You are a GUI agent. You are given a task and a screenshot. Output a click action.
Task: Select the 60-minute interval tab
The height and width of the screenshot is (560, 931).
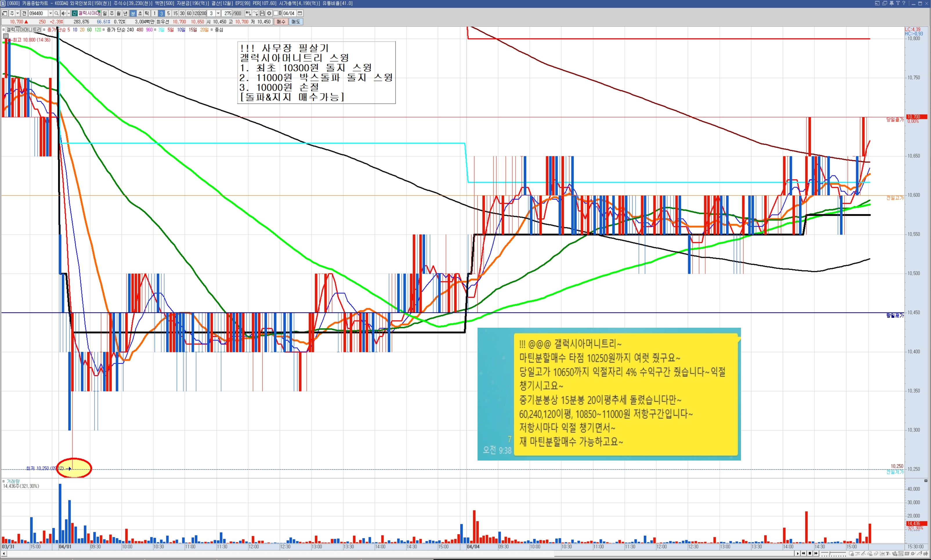point(189,14)
